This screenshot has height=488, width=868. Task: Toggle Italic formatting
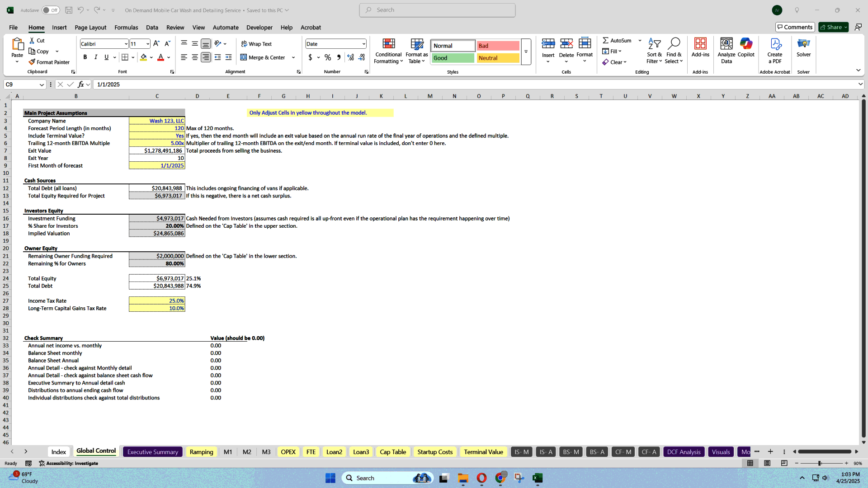coord(96,57)
